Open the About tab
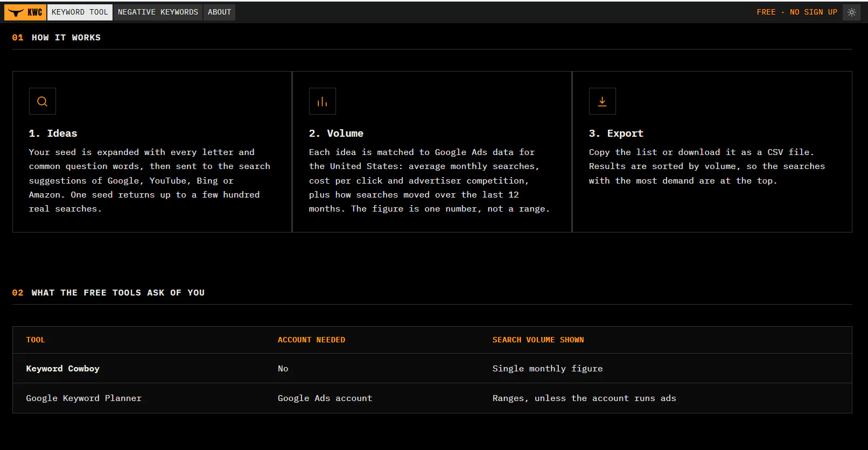Image resolution: width=868 pixels, height=450 pixels. point(219,12)
